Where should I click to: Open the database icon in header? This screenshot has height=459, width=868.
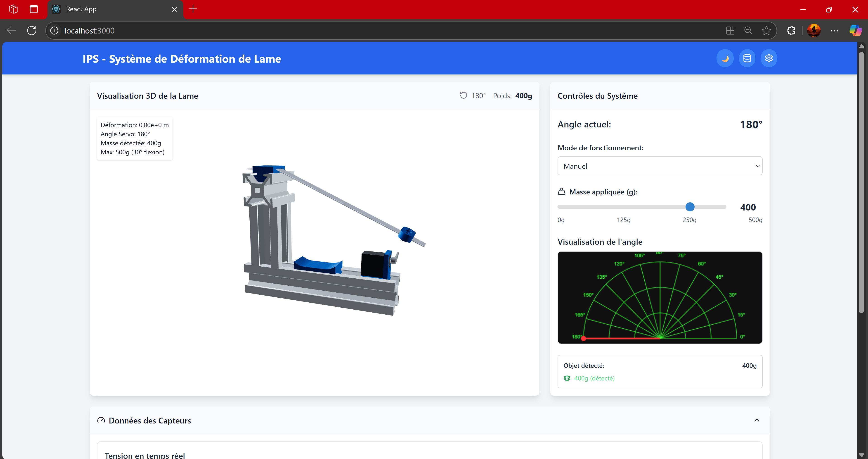(747, 58)
